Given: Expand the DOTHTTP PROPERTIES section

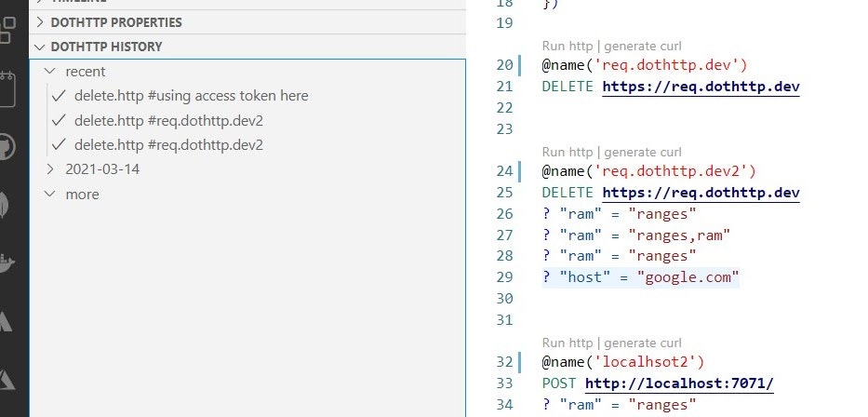Looking at the screenshot, I should point(248,22).
